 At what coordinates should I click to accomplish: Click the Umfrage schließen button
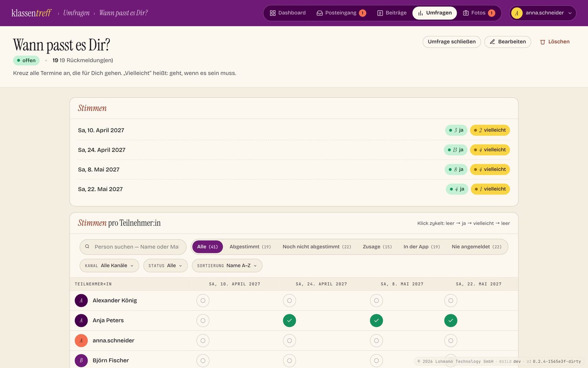tap(452, 42)
